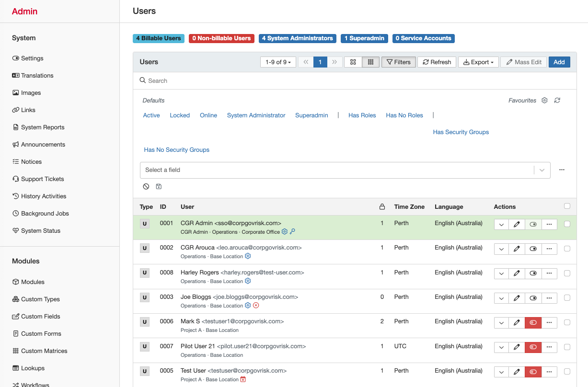588x387 pixels.
Task: Expand the Mark S row chevron
Action: coord(501,322)
